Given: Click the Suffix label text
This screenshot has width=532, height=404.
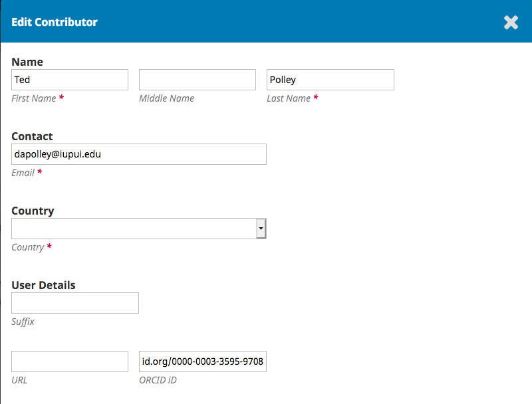Looking at the screenshot, I should (23, 322).
